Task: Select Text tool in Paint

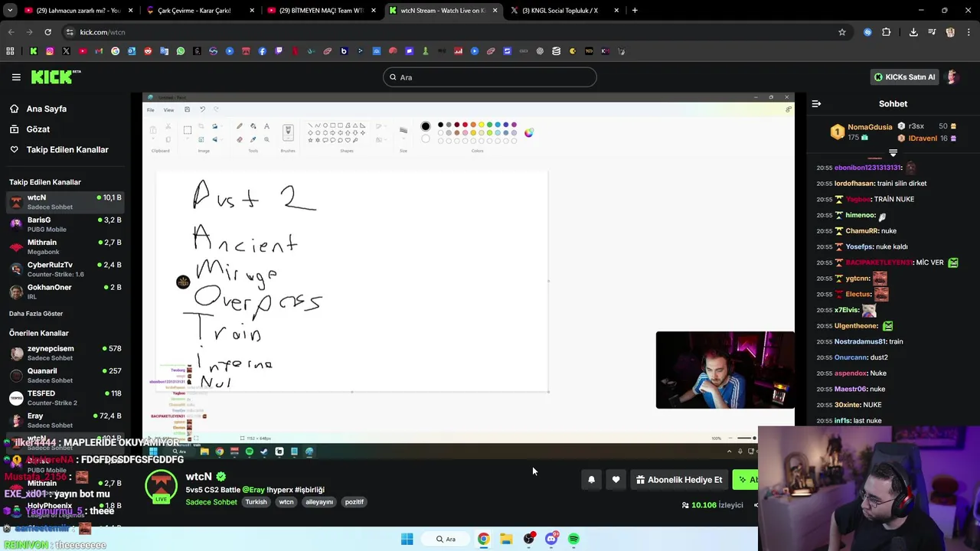Action: [266, 126]
